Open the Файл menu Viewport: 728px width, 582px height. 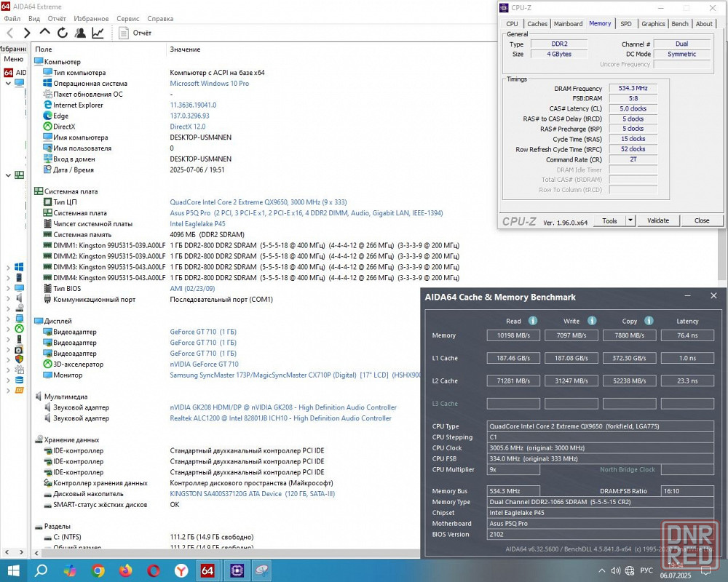(12, 19)
